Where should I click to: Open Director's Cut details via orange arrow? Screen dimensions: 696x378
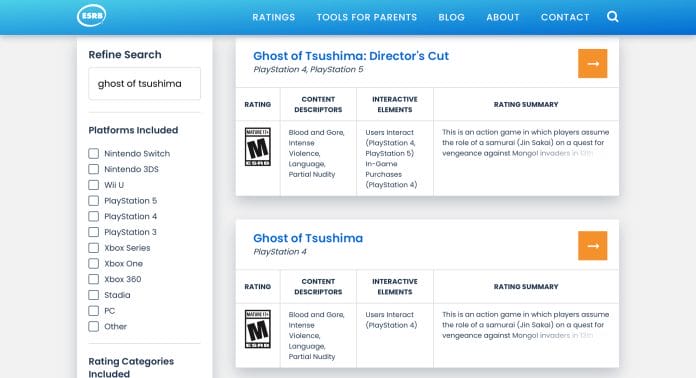(x=593, y=63)
